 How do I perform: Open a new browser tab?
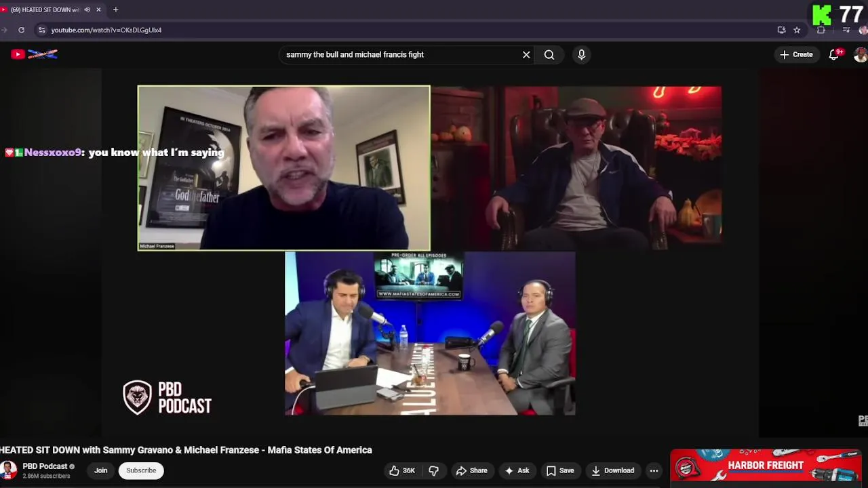(115, 9)
